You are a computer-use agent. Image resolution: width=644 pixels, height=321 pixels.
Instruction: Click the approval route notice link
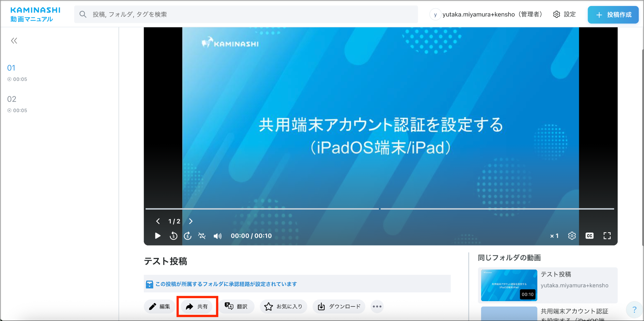point(226,284)
